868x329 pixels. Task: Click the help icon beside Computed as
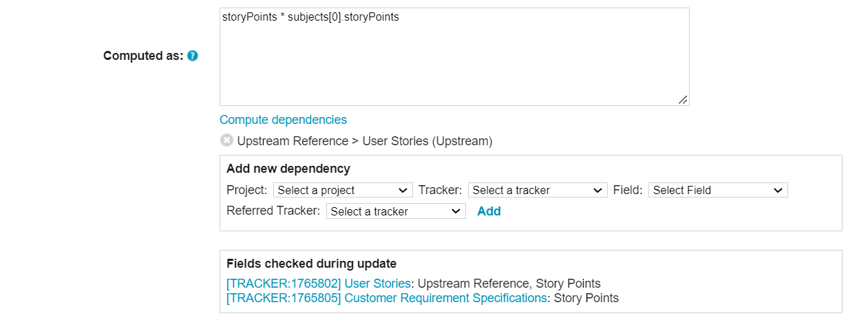(x=193, y=56)
